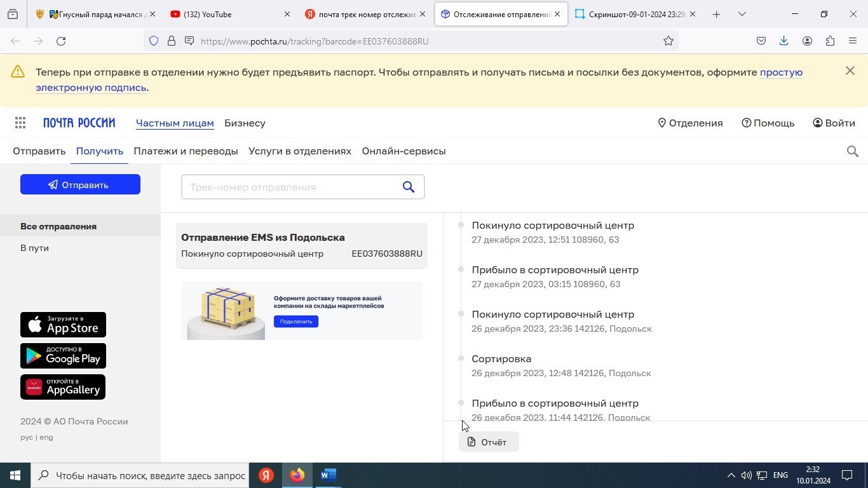Click the services grid icon near Почта России logo

click(x=20, y=123)
